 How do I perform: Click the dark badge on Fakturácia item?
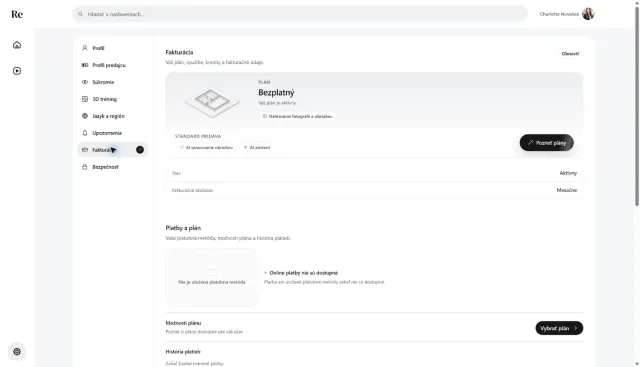(140, 150)
